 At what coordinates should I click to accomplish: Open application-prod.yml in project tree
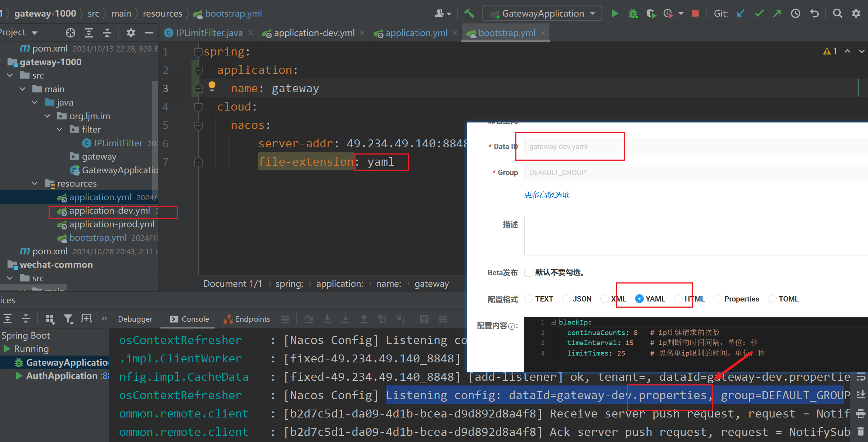112,224
